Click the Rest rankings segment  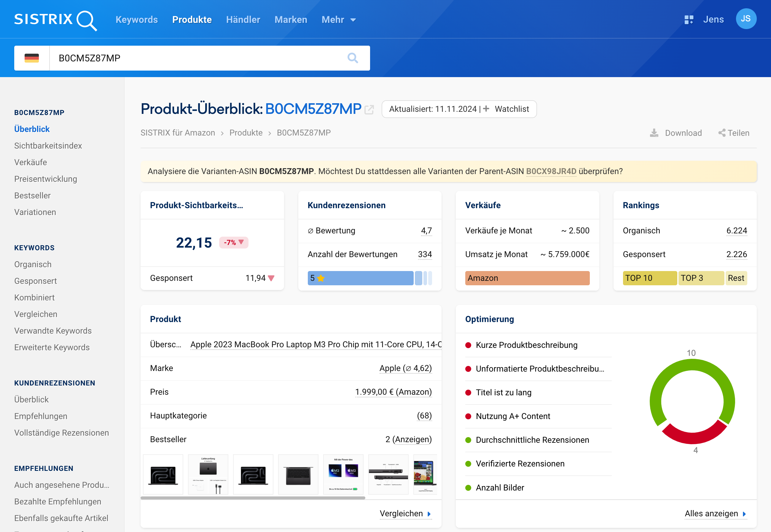(736, 278)
